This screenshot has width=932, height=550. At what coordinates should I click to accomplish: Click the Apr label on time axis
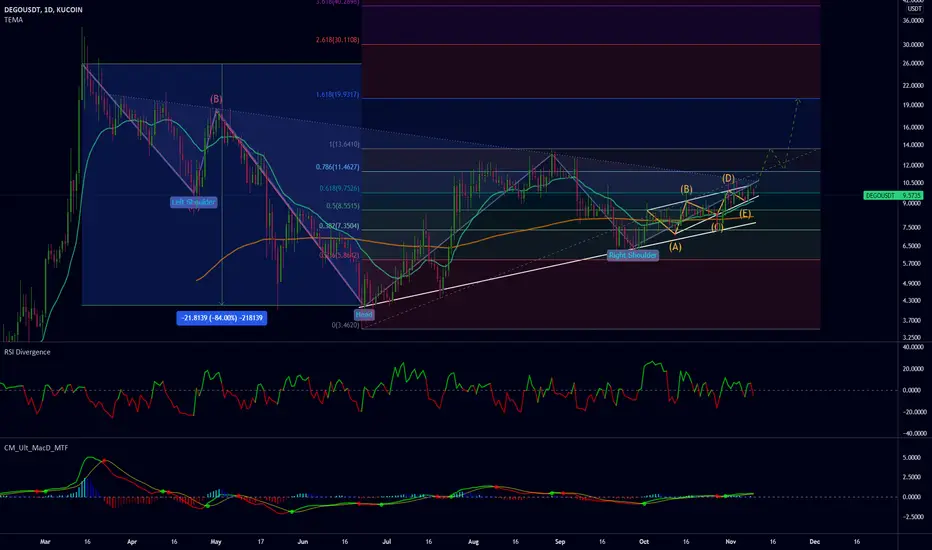tap(132, 542)
